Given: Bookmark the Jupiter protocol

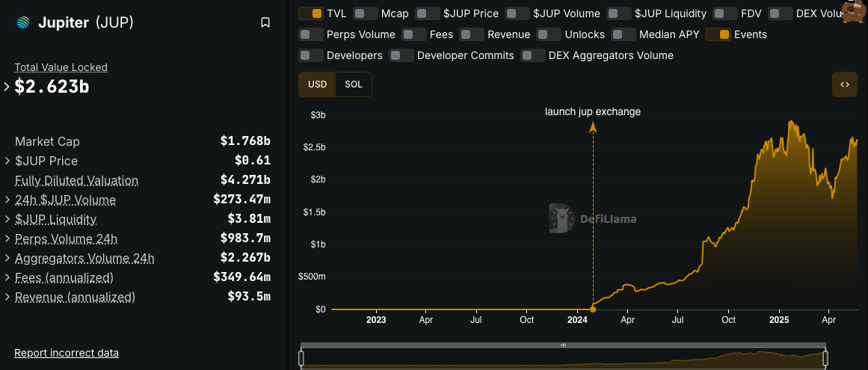Looking at the screenshot, I should click(265, 22).
